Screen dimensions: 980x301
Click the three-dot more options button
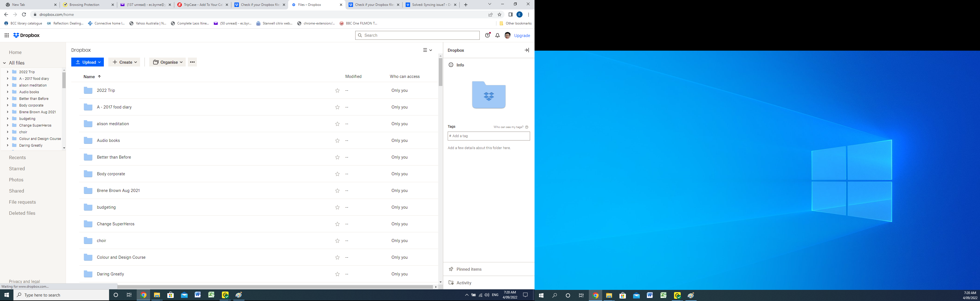pos(192,62)
